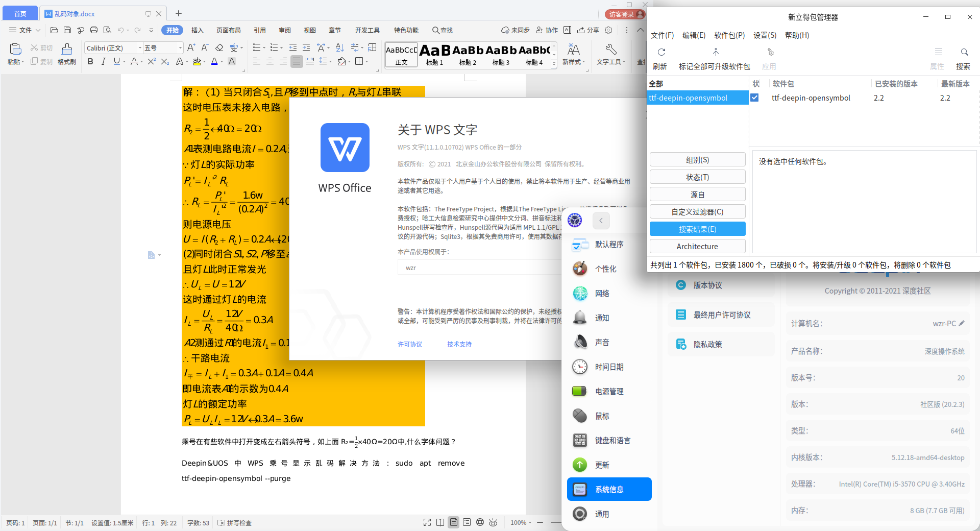Click the Architecture filter button

coord(697,247)
